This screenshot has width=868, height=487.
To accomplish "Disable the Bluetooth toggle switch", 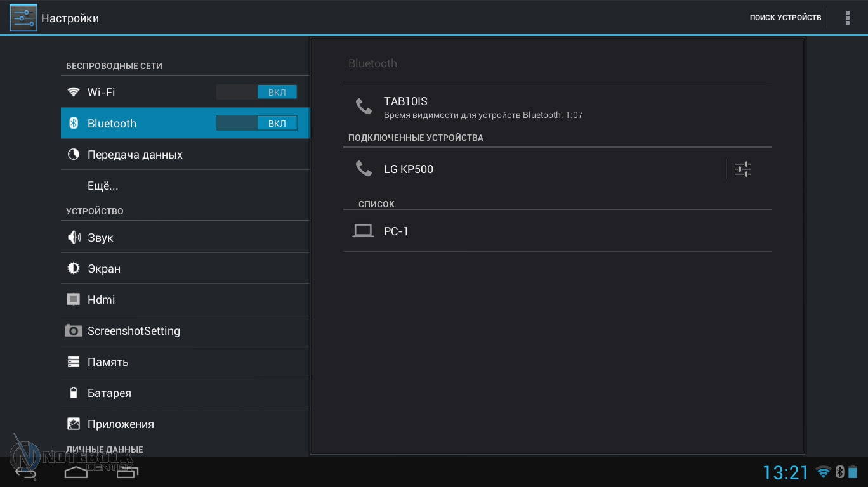I will click(x=256, y=124).
